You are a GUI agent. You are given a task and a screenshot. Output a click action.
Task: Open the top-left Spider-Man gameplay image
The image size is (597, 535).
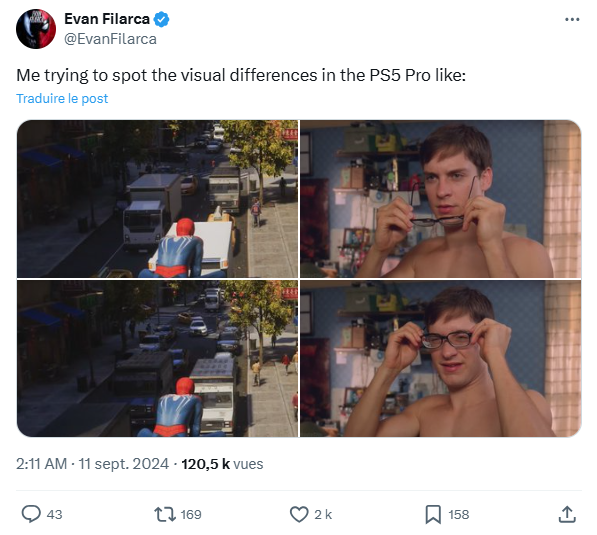(158, 199)
